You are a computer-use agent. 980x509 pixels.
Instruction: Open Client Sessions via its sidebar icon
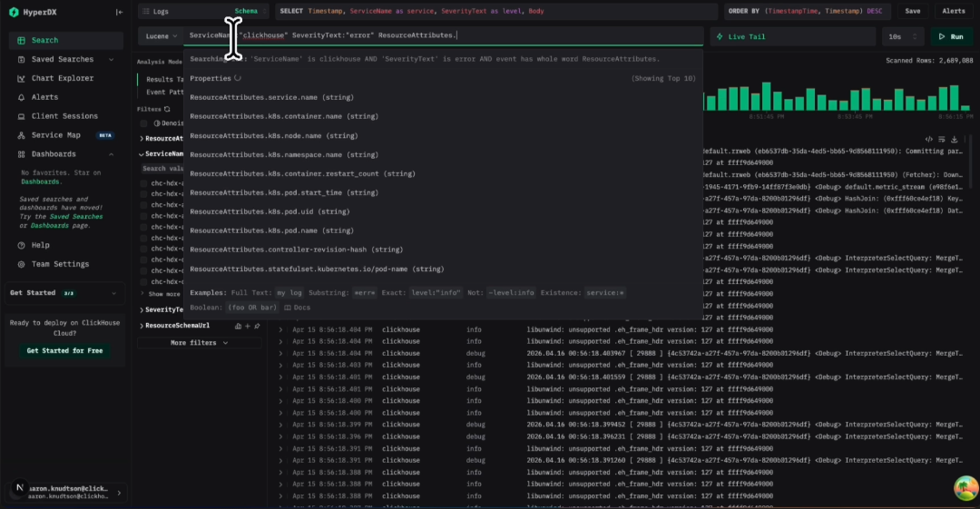[x=21, y=116]
